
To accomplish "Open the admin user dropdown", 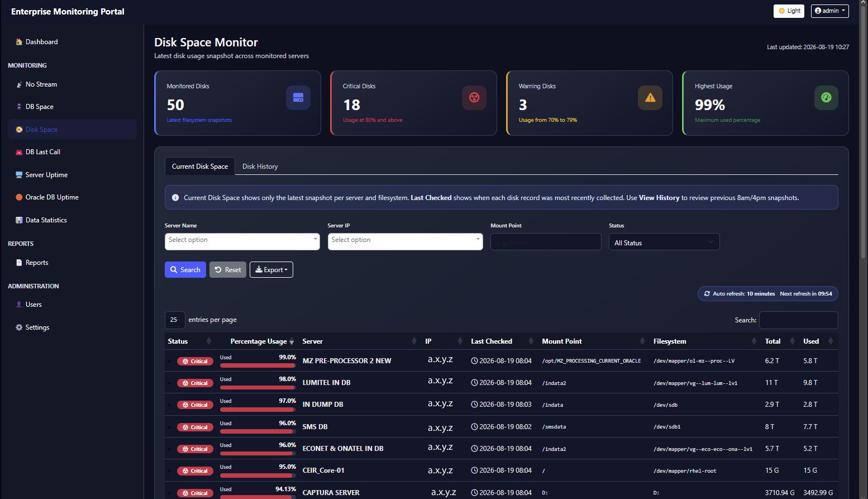I will pos(830,11).
